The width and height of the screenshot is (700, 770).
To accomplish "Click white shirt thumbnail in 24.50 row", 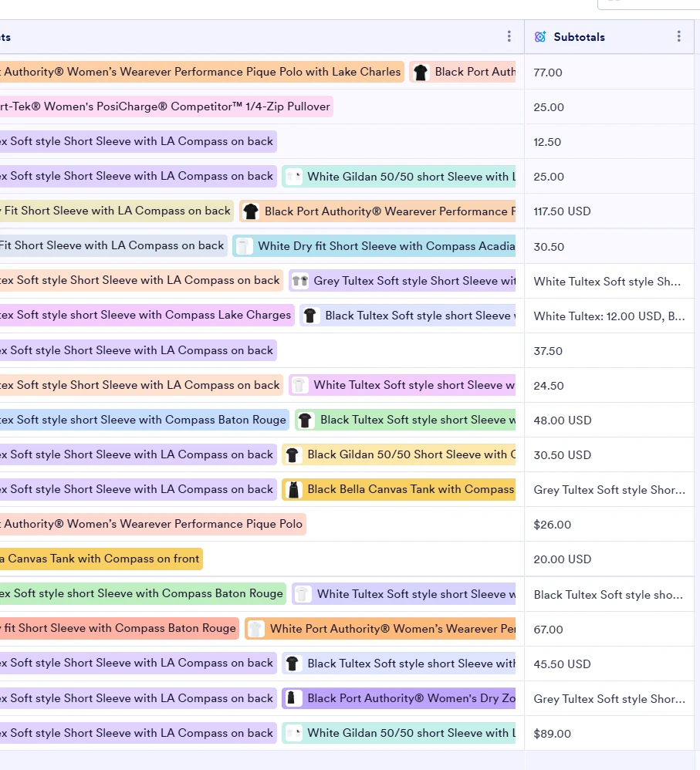I will coord(299,385).
